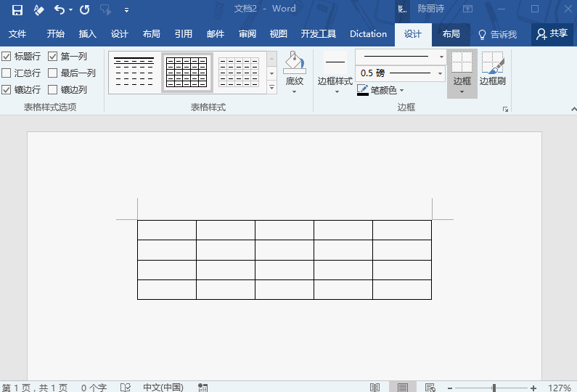The width and height of the screenshot is (577, 392).
Task: Click the 共享 share button
Action: coord(552,34)
